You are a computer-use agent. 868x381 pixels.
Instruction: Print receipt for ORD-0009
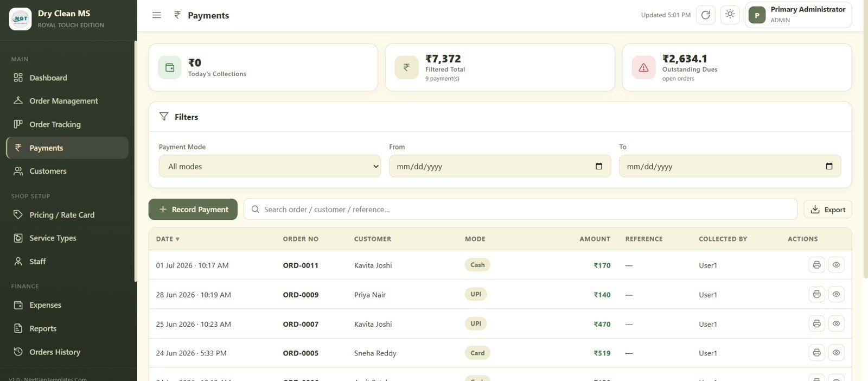816,294
